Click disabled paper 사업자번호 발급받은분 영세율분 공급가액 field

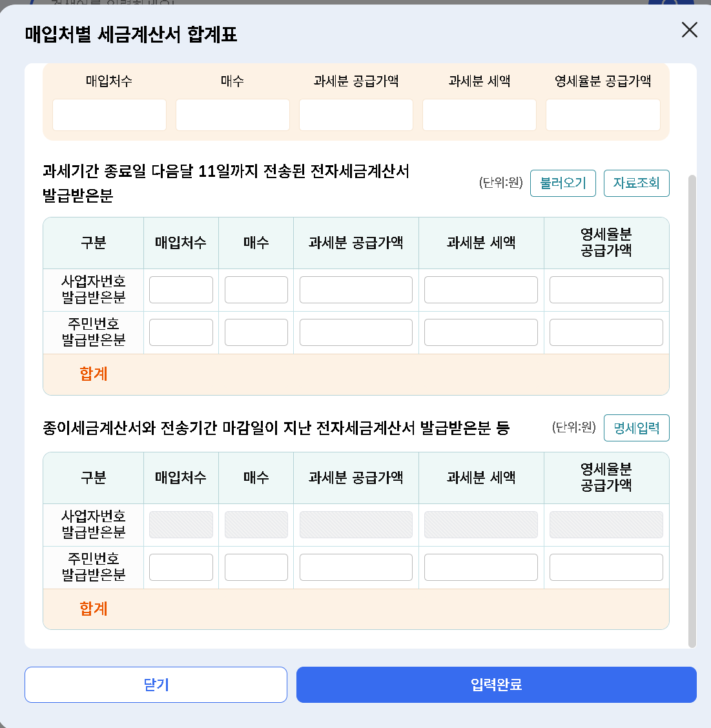[x=606, y=525]
